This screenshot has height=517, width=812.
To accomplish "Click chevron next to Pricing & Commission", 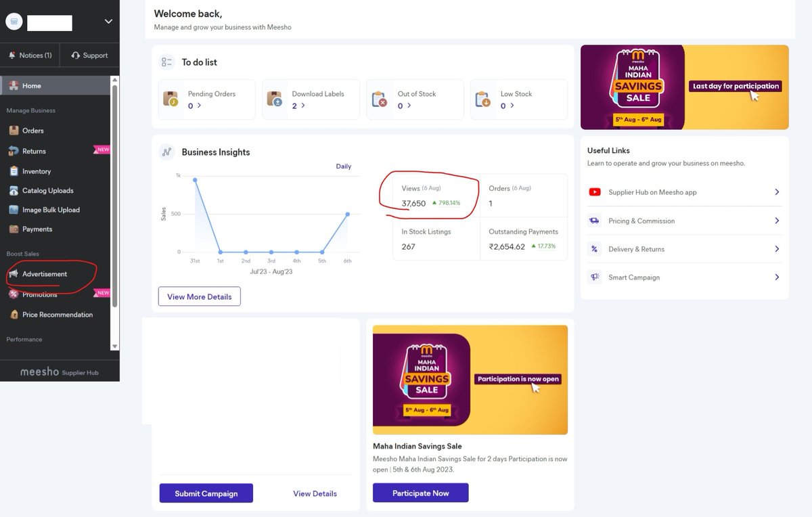I will (x=777, y=221).
